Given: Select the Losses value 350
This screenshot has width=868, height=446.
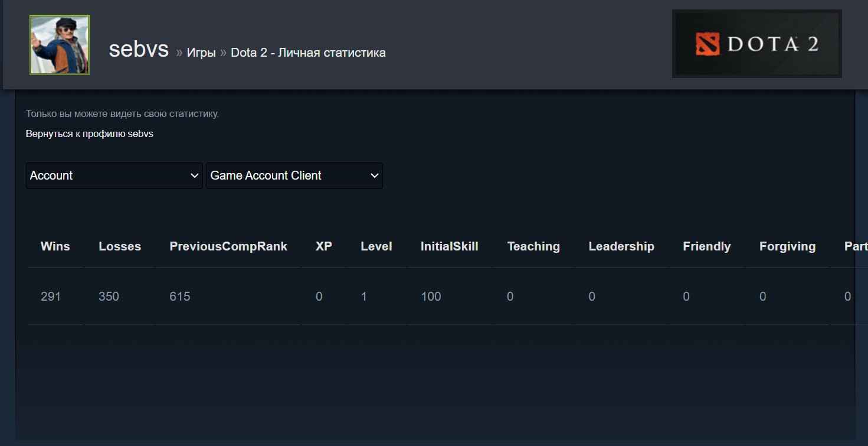Looking at the screenshot, I should click(x=109, y=297).
